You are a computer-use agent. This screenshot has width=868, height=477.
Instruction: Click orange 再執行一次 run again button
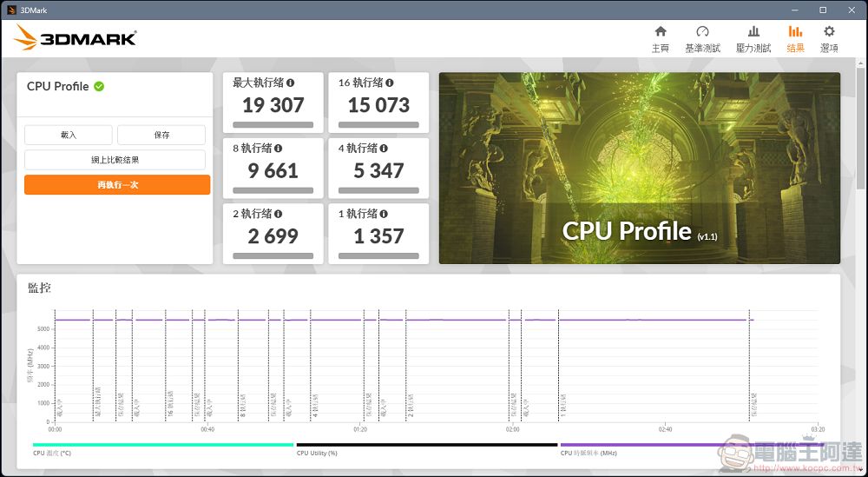pos(117,185)
